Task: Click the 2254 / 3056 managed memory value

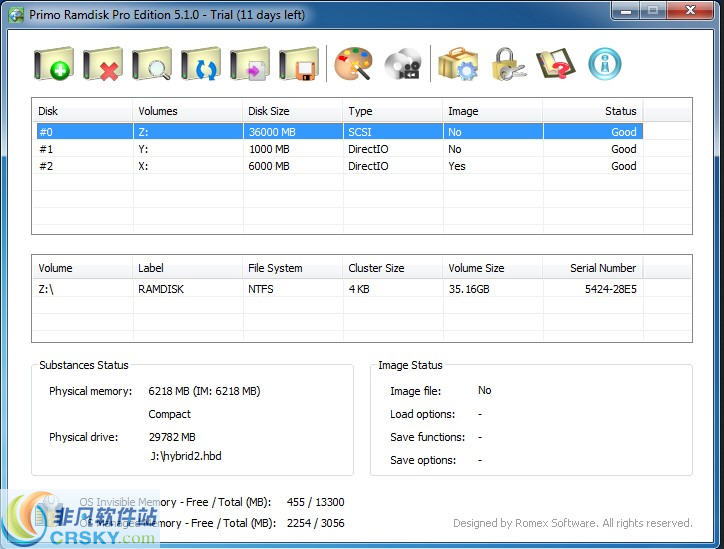Action: (x=315, y=523)
